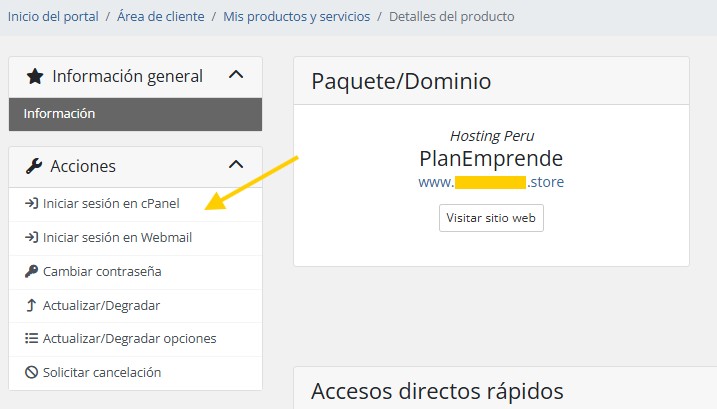Click the star icon beside Información general
The width and height of the screenshot is (717, 409).
coord(35,76)
